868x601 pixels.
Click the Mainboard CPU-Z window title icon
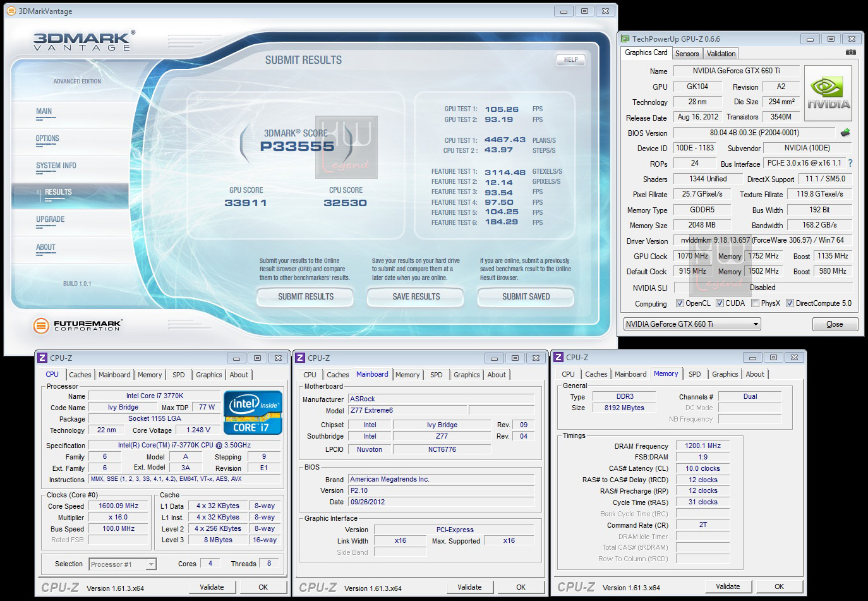click(x=300, y=358)
